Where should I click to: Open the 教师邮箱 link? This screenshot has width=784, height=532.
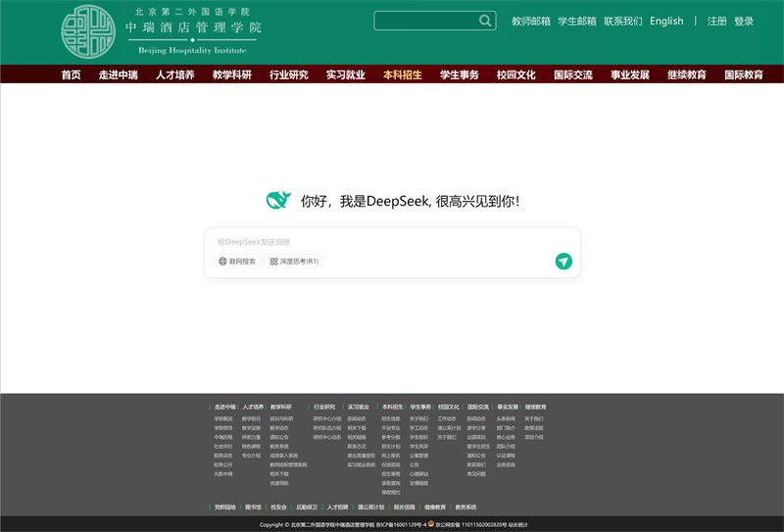pyautogui.click(x=531, y=21)
